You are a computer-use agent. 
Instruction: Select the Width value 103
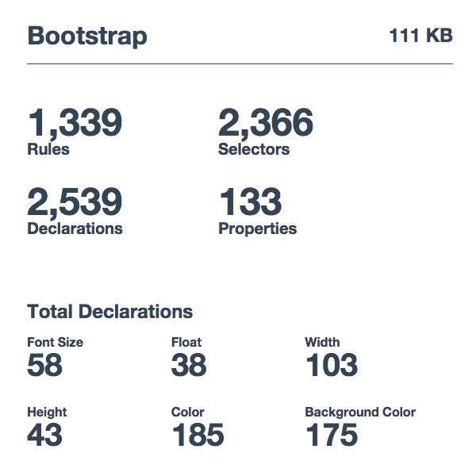[332, 366]
